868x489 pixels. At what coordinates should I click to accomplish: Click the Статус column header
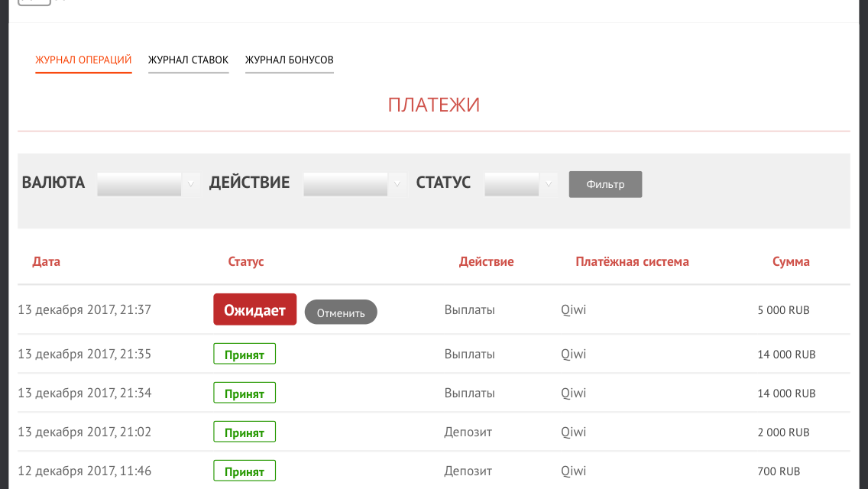click(x=245, y=261)
